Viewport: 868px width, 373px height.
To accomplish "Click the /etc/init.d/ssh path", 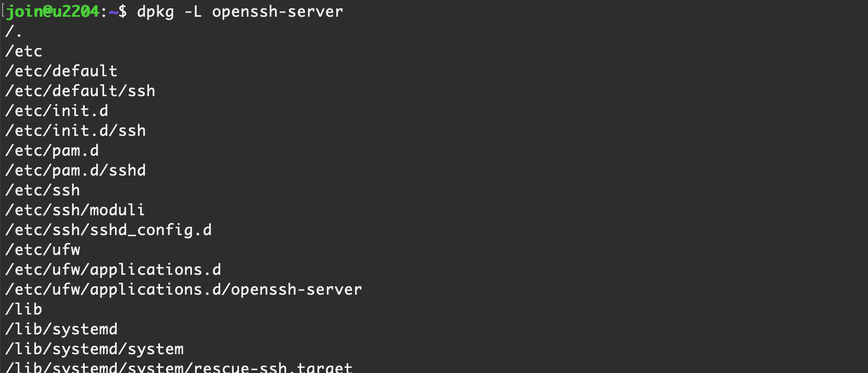I will 75,131.
